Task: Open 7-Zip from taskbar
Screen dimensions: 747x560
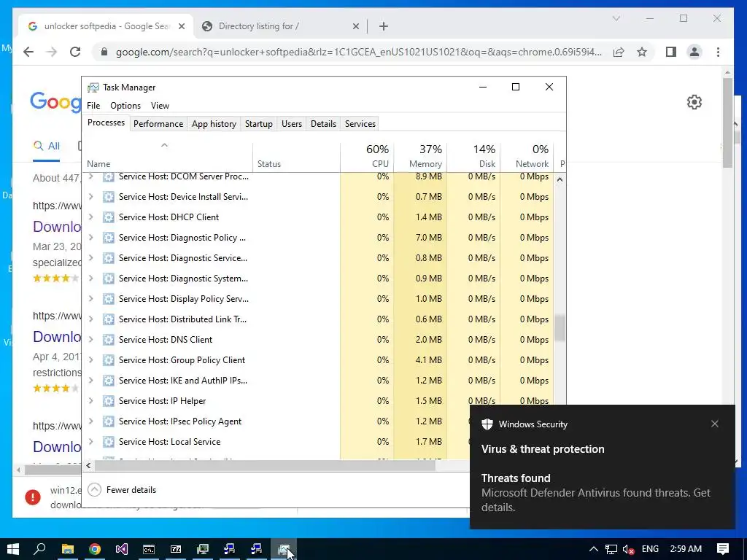Action: 176,549
